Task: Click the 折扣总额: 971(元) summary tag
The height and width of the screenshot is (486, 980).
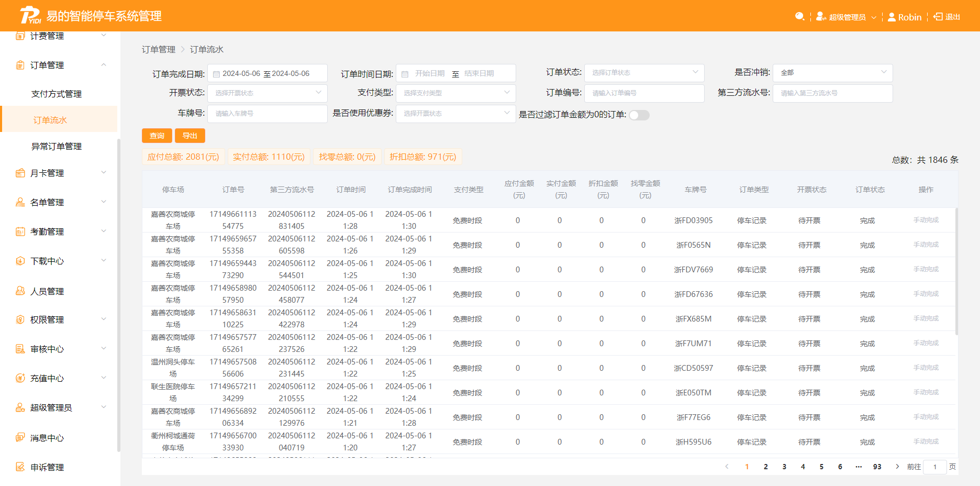Action: click(423, 157)
